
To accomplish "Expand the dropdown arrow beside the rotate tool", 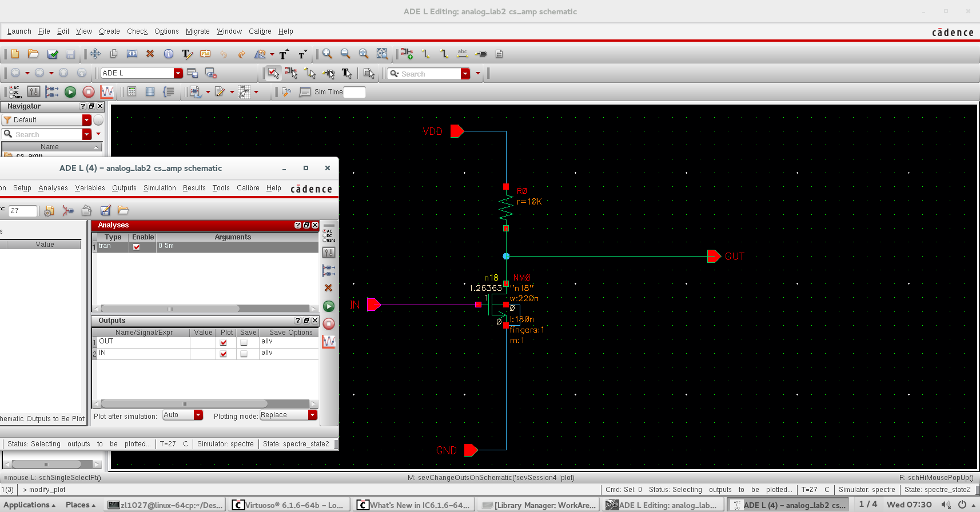I will pos(272,54).
